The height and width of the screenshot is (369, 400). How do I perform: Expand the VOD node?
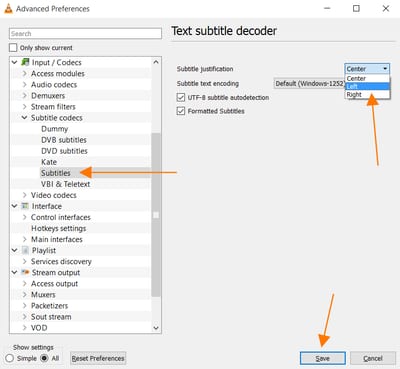[x=25, y=328]
